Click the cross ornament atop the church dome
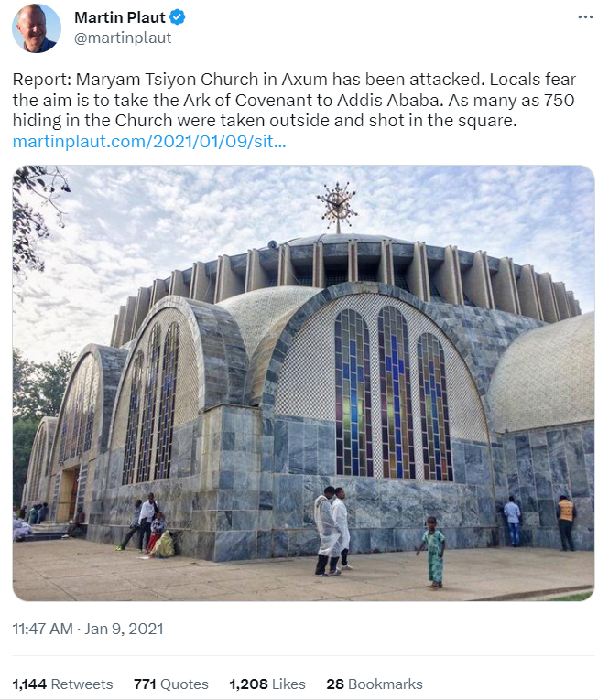 [337, 203]
